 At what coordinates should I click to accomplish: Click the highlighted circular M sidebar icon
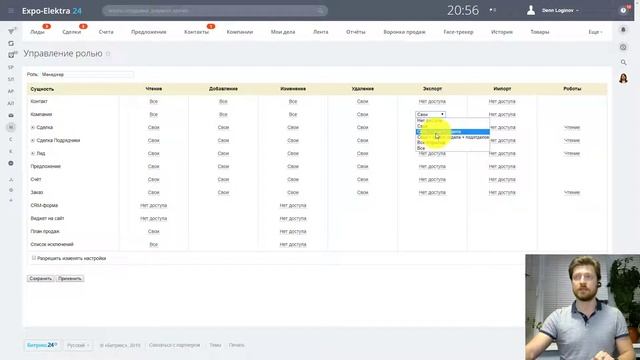tap(11, 127)
